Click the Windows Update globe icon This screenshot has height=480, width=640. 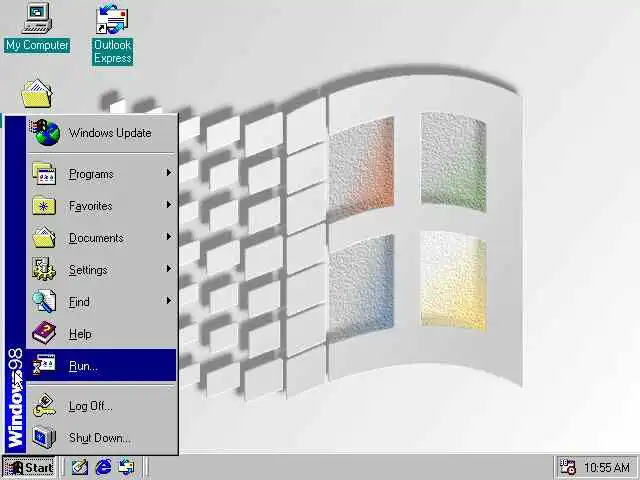[45, 132]
